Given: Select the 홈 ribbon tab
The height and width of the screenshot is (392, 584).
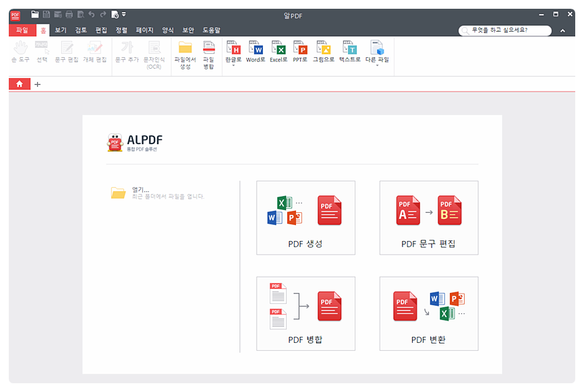Looking at the screenshot, I should pos(43,30).
